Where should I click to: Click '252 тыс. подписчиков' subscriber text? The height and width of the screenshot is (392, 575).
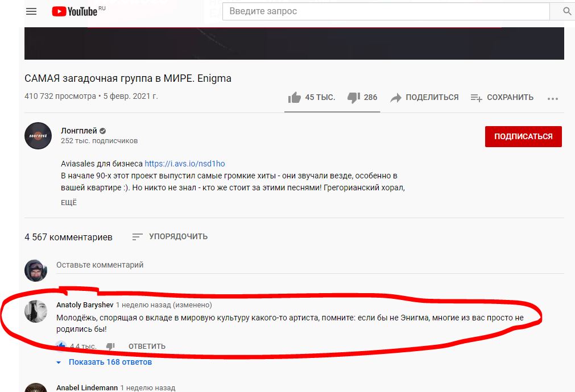[100, 141]
